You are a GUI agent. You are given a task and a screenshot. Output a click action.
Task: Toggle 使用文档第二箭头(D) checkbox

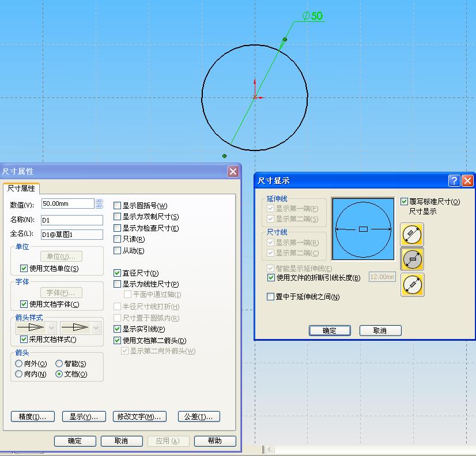tap(117, 340)
